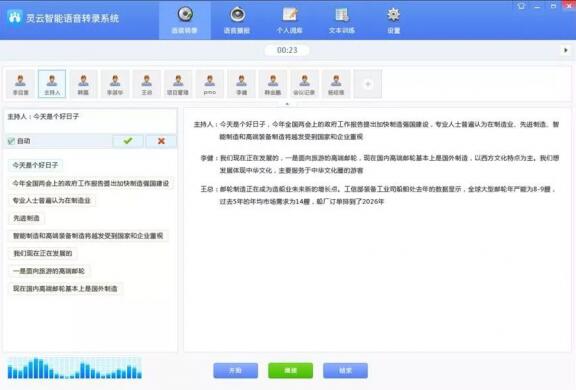Select the last speaker avatar before plus tile
Viewport: 576px width, 390px height.
click(336, 84)
